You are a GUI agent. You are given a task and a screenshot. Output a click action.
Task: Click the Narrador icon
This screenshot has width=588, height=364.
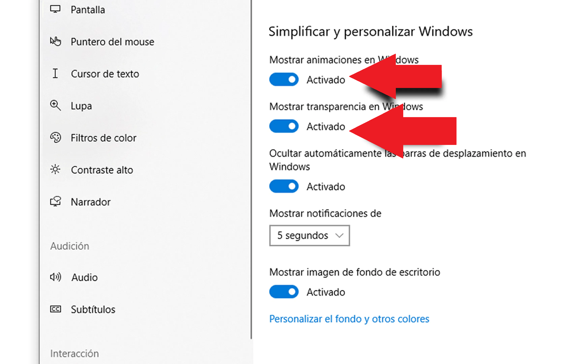point(55,202)
